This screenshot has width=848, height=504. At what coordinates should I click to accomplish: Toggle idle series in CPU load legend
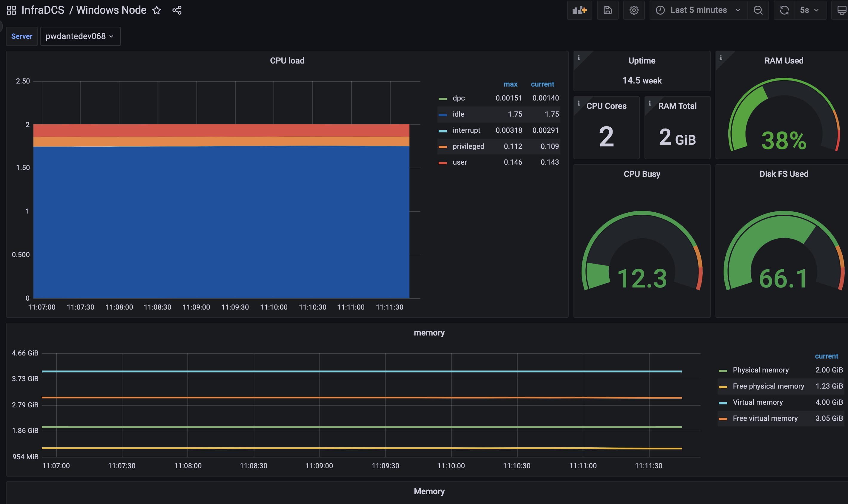pos(458,114)
